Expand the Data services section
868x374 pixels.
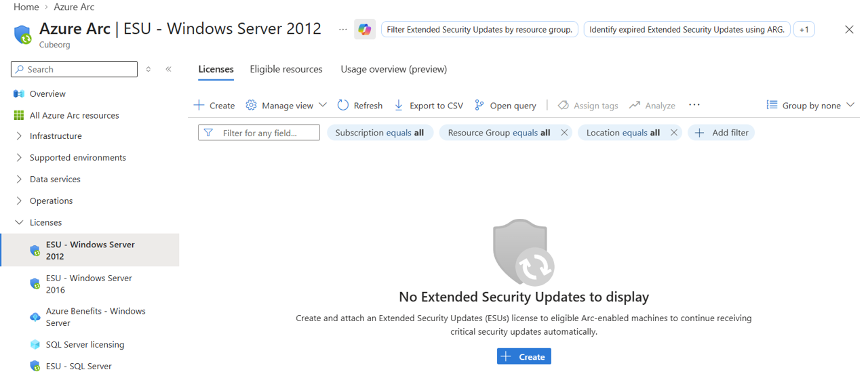pos(19,180)
